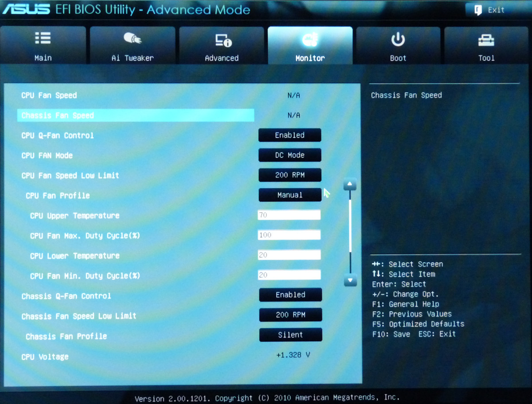
Task: Click the Tool tab toolbox icon
Action: click(486, 40)
